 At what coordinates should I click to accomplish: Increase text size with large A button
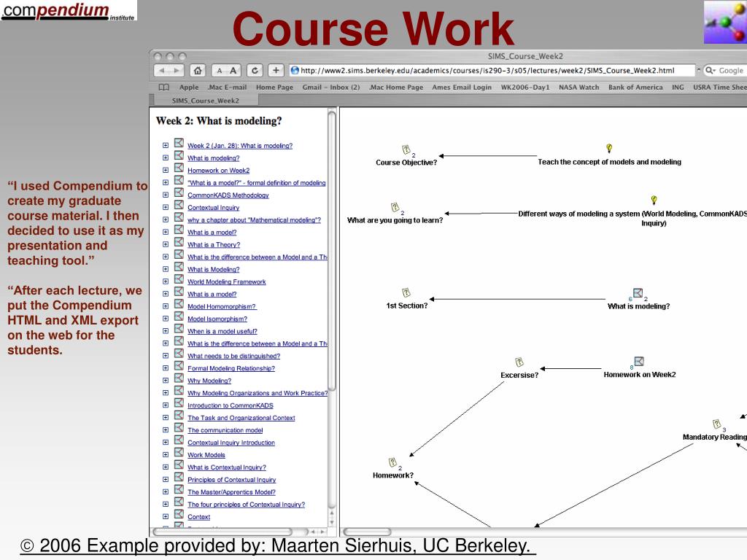point(233,71)
